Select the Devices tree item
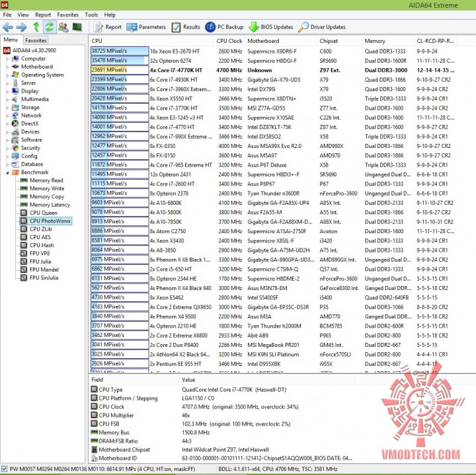The height and width of the screenshot is (475, 476). [30, 131]
